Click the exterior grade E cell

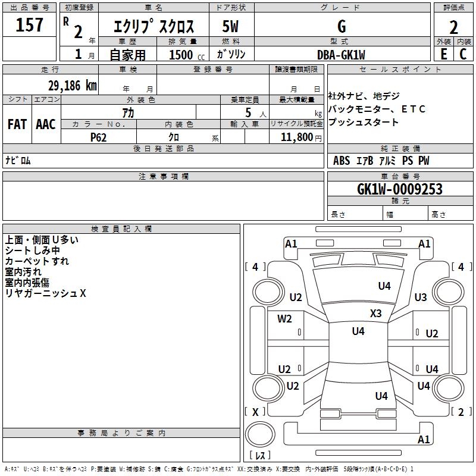click(443, 54)
